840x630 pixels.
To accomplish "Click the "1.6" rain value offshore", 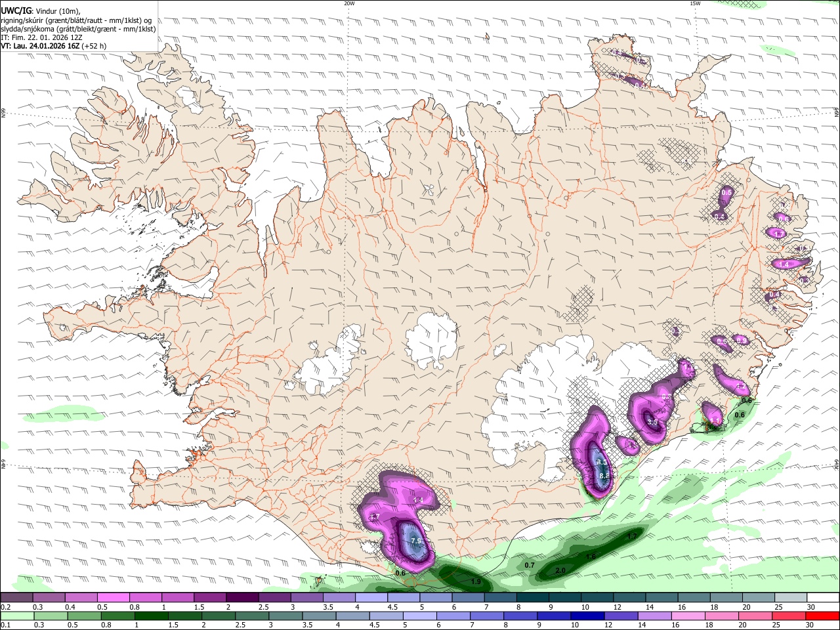I will click(x=591, y=556).
